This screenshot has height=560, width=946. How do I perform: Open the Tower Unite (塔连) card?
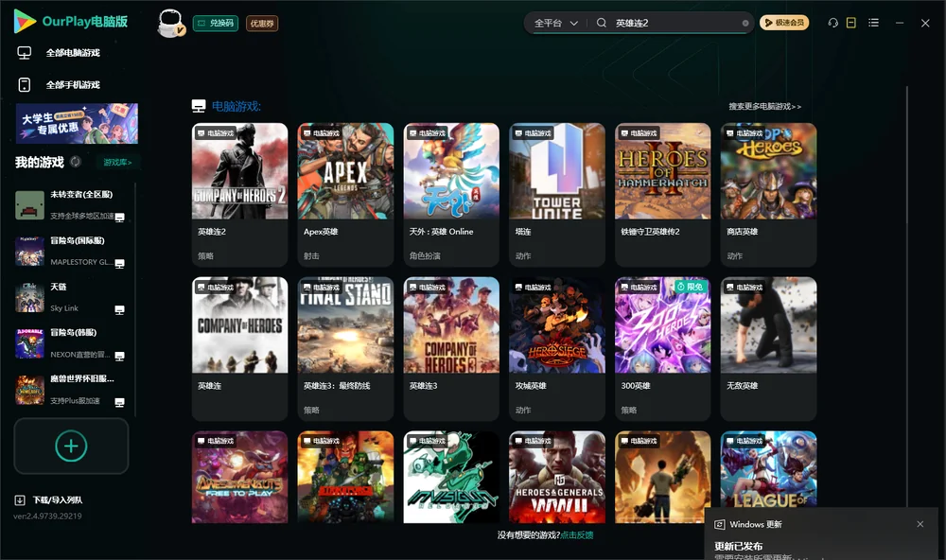click(557, 194)
